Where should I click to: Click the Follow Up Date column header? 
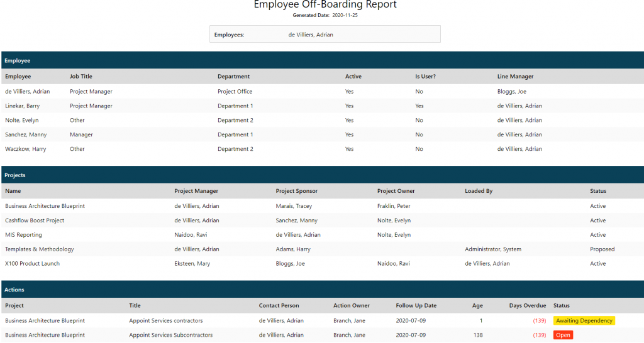click(x=416, y=306)
